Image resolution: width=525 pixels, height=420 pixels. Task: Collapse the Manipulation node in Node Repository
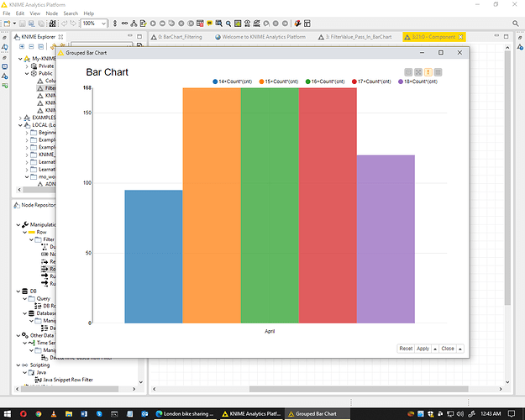(x=18, y=225)
